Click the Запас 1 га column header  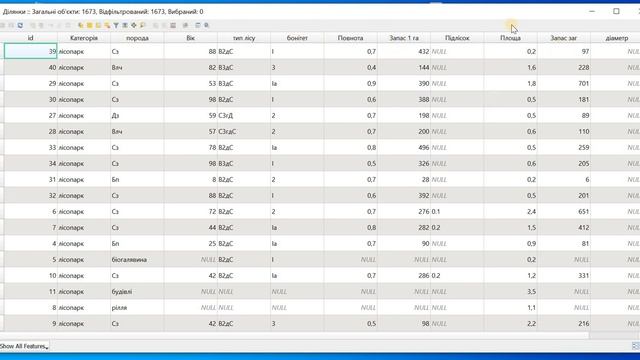click(x=404, y=38)
